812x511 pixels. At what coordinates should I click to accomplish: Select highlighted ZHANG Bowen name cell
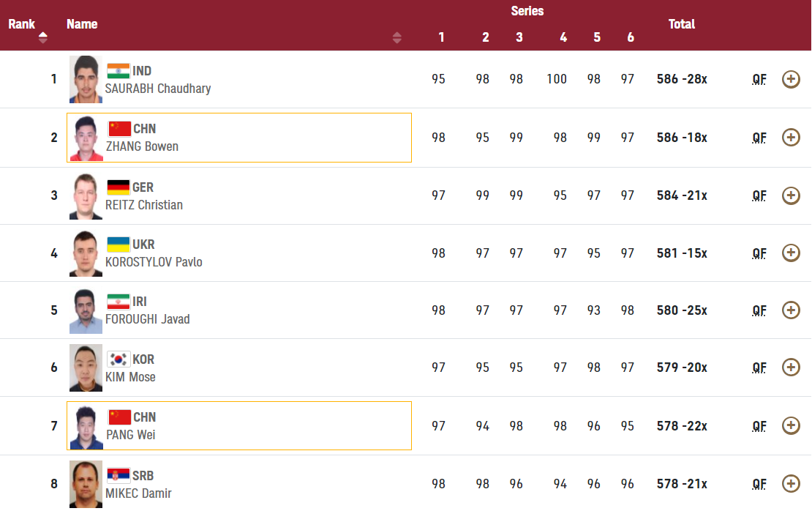tap(239, 138)
